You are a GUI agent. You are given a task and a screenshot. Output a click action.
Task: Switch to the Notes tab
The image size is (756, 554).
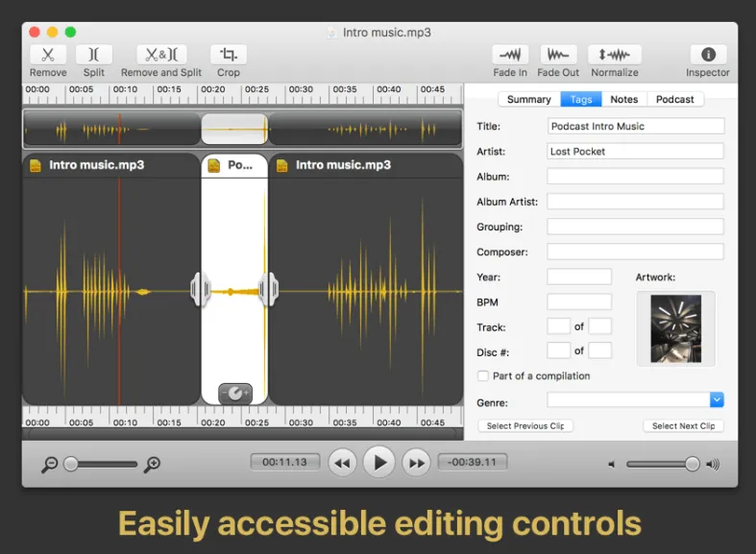(623, 99)
